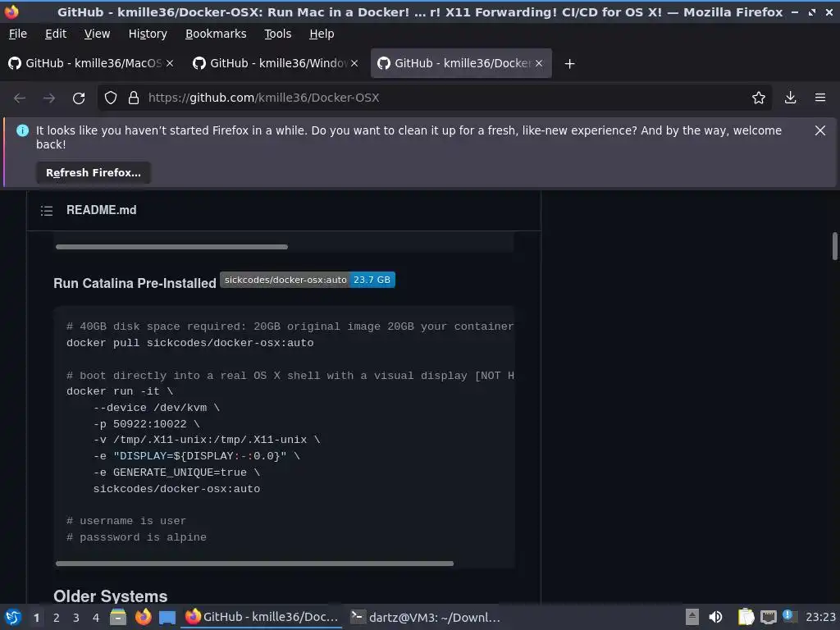
Task: Open the Firefox downloads panel
Action: pos(790,98)
